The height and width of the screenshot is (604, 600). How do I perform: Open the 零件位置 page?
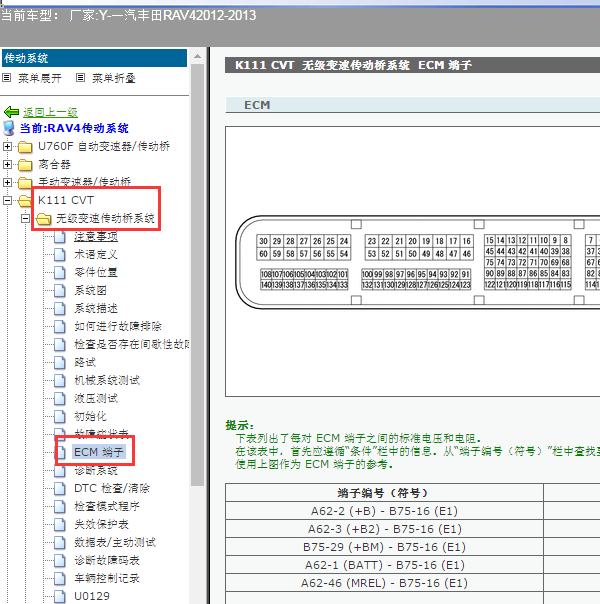click(x=96, y=272)
